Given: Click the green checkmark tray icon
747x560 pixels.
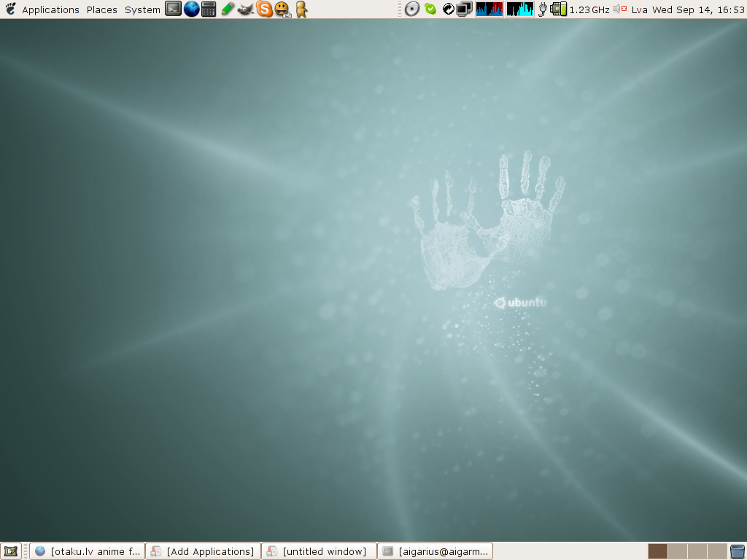Looking at the screenshot, I should (x=430, y=9).
